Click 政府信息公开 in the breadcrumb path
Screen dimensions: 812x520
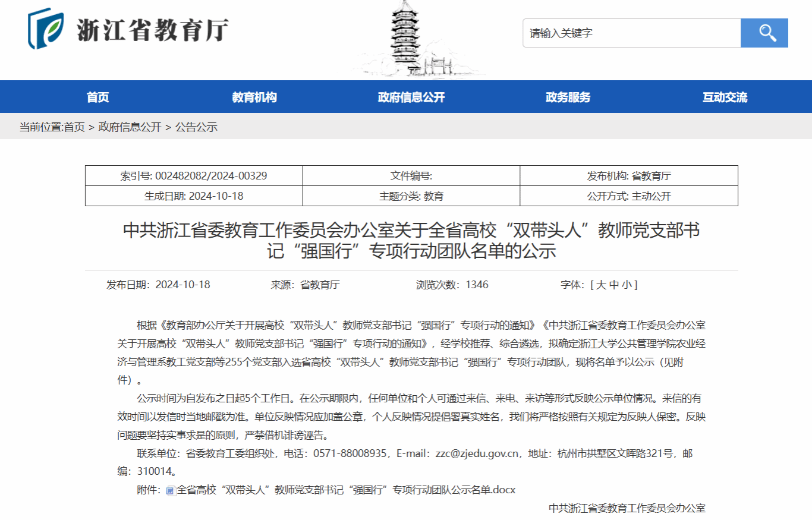coord(130,127)
